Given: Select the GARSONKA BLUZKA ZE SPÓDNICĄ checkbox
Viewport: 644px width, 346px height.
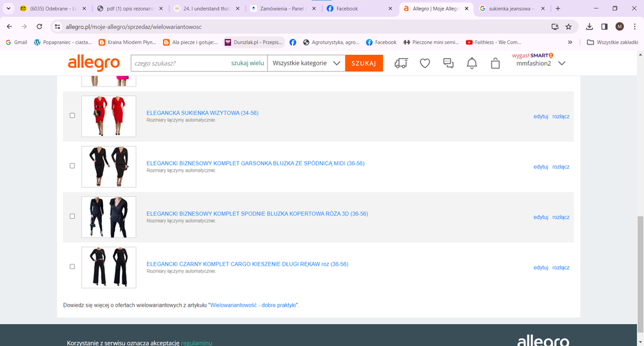Looking at the screenshot, I should (x=72, y=166).
